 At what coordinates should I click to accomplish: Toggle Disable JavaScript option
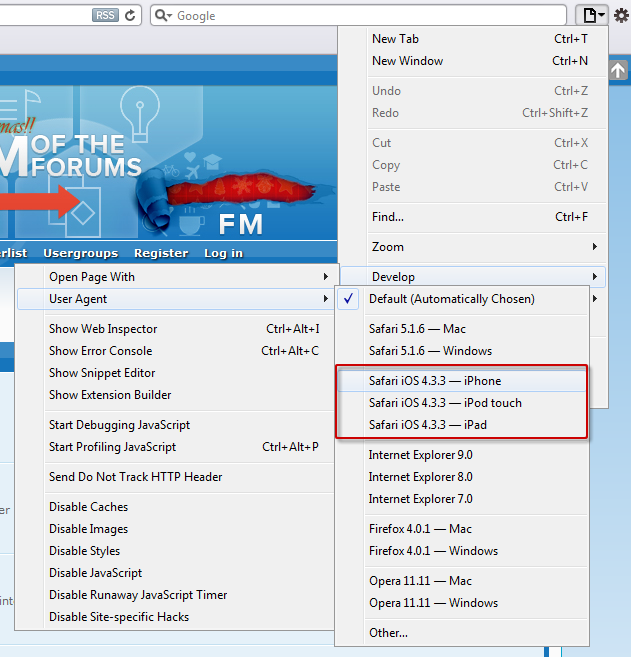(176, 573)
